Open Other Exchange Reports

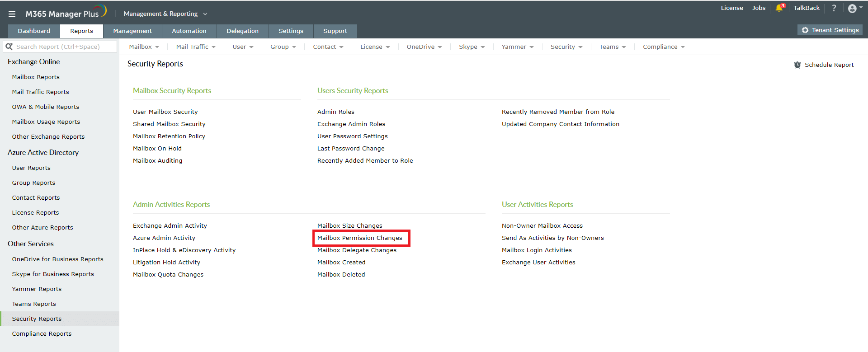[x=48, y=137]
